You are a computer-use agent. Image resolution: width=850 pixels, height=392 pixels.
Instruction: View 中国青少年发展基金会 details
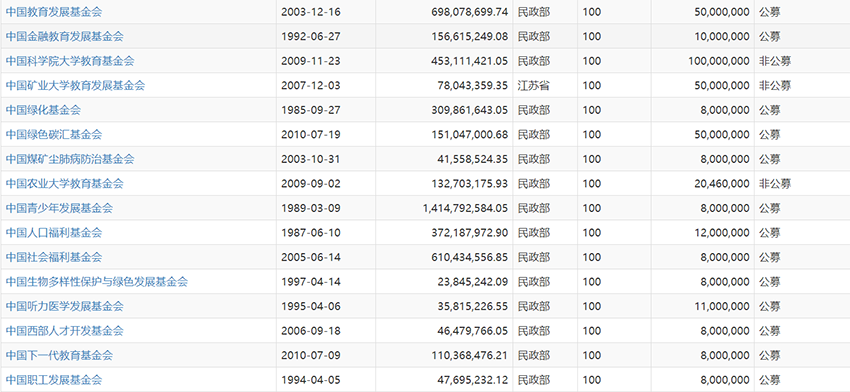pyautogui.click(x=59, y=208)
